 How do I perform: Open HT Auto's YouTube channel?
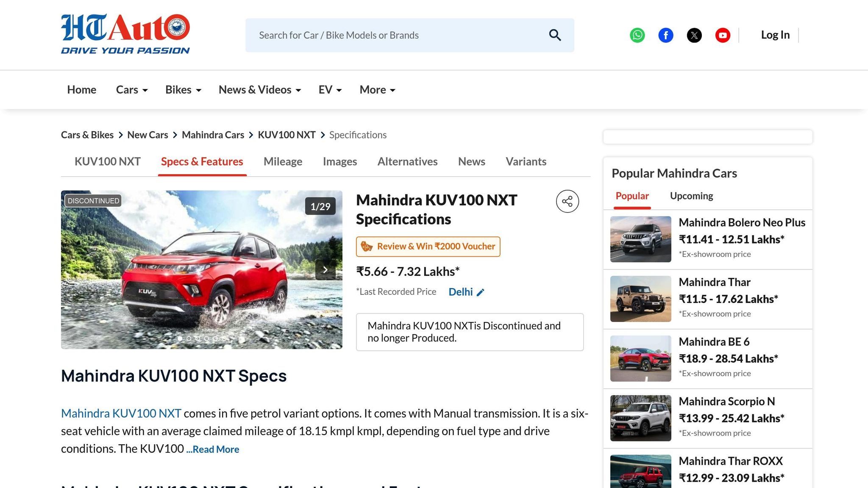pyautogui.click(x=723, y=35)
